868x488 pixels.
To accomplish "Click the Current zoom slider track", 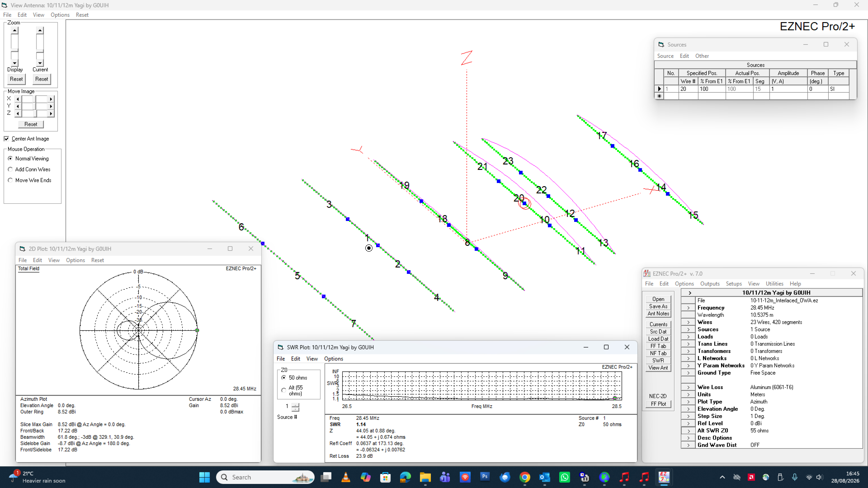I will tap(40, 47).
